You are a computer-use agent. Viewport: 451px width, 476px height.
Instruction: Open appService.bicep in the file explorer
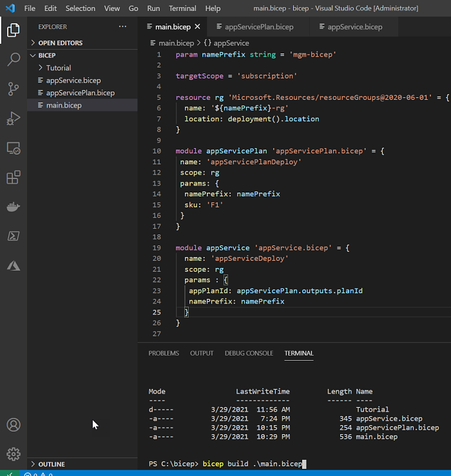tap(73, 81)
